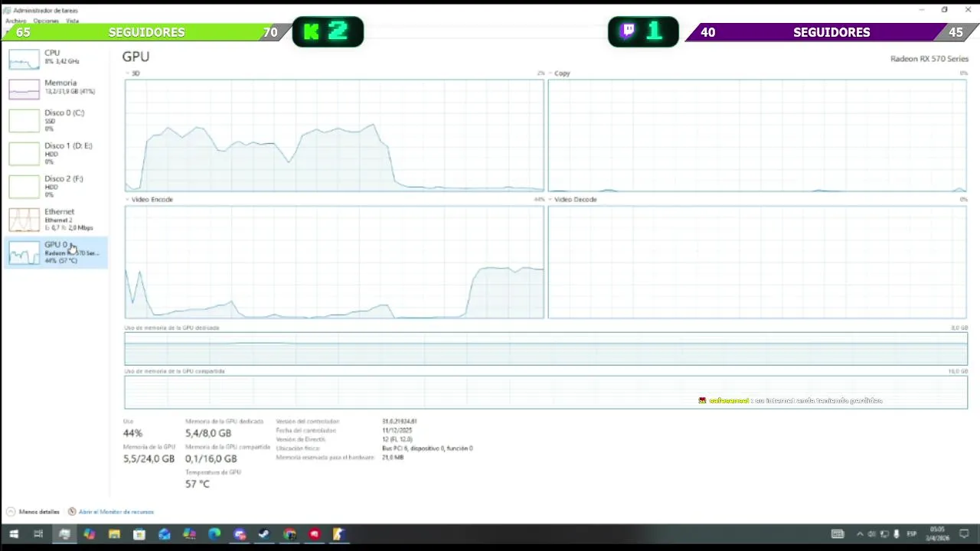Screen dimensions: 980x551
Task: Open the Video Encode graph dropdown
Action: point(128,199)
